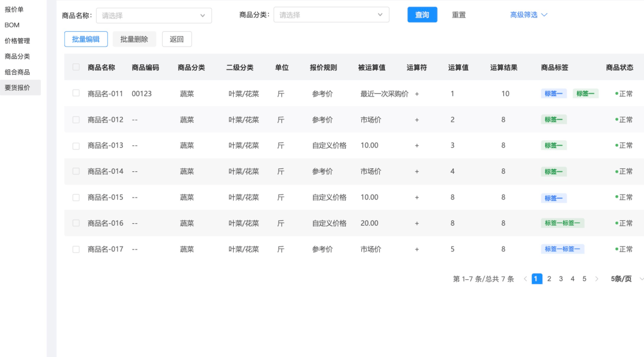Click the green 标签一 tag for 商品名-011
644x357 pixels.
coord(585,93)
